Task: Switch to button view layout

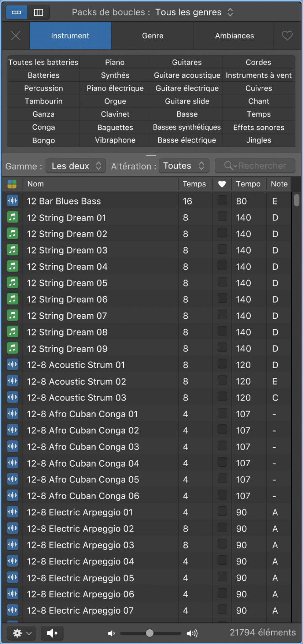Action: 16,12
